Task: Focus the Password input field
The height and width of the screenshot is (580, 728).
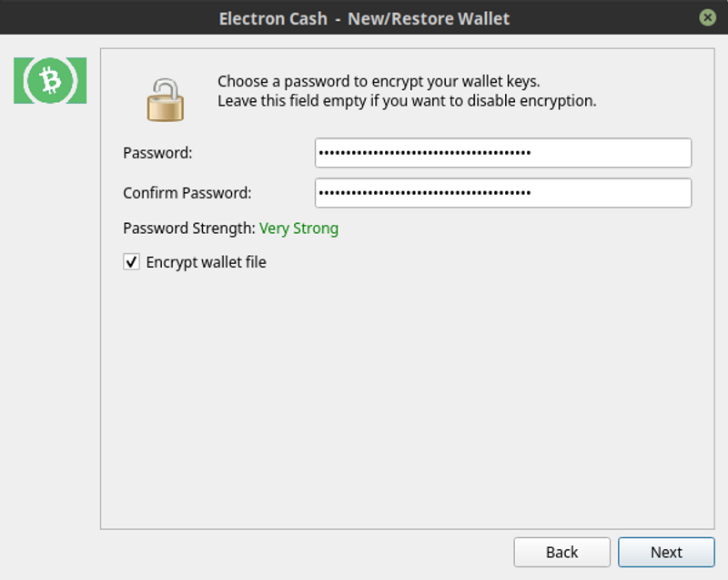Action: pyautogui.click(x=502, y=153)
